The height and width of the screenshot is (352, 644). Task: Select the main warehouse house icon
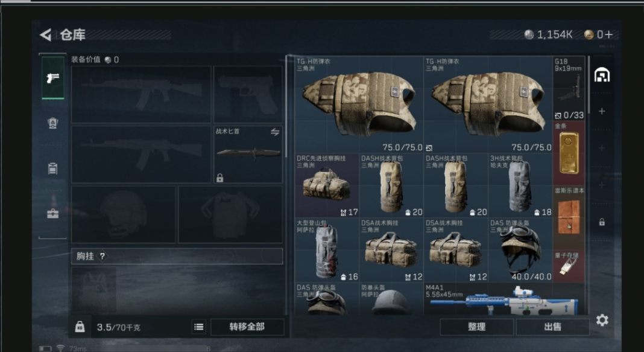[x=602, y=75]
